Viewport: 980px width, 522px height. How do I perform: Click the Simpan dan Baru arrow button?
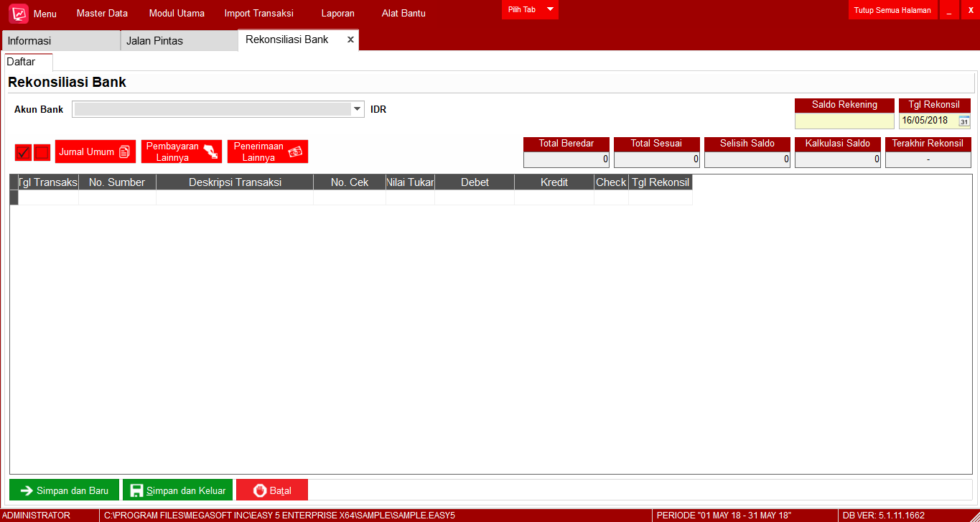point(64,490)
